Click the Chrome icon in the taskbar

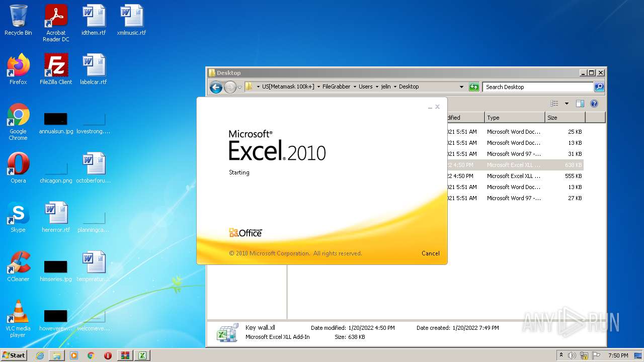(91, 355)
